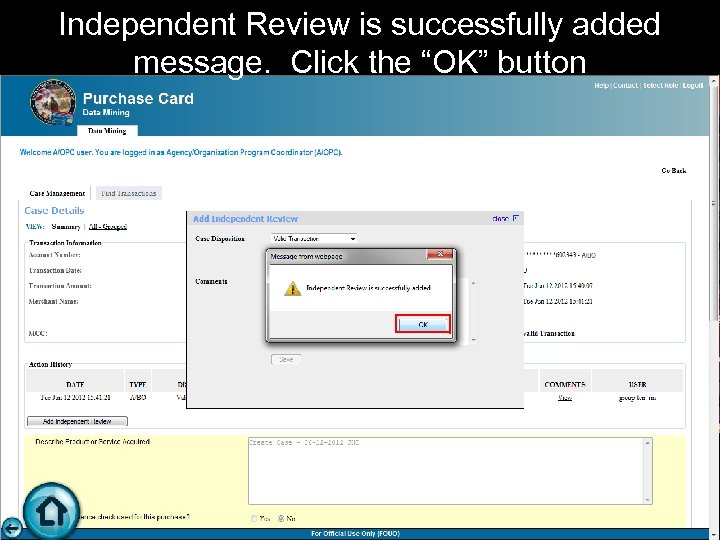Click the disabled Save button
The width and height of the screenshot is (720, 540).
(286, 359)
